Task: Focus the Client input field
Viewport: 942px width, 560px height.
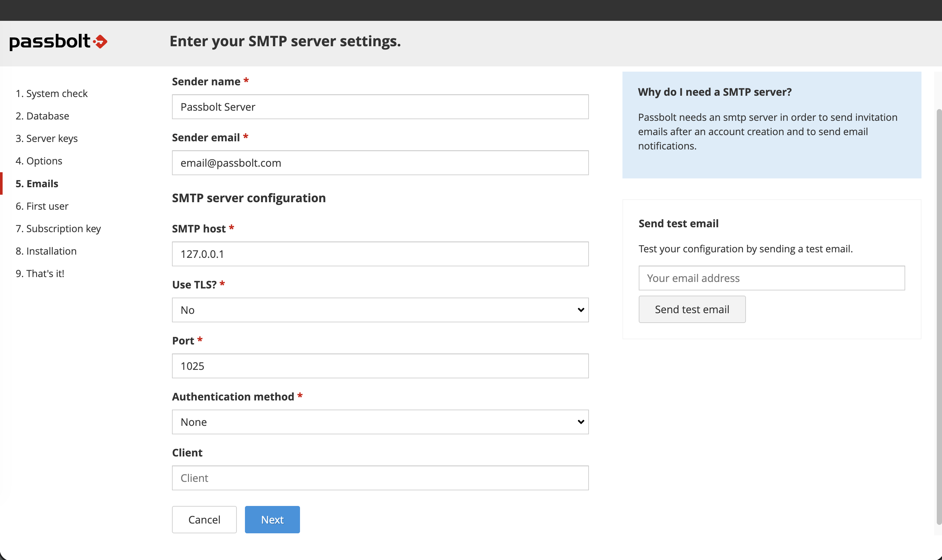Action: coord(380,478)
